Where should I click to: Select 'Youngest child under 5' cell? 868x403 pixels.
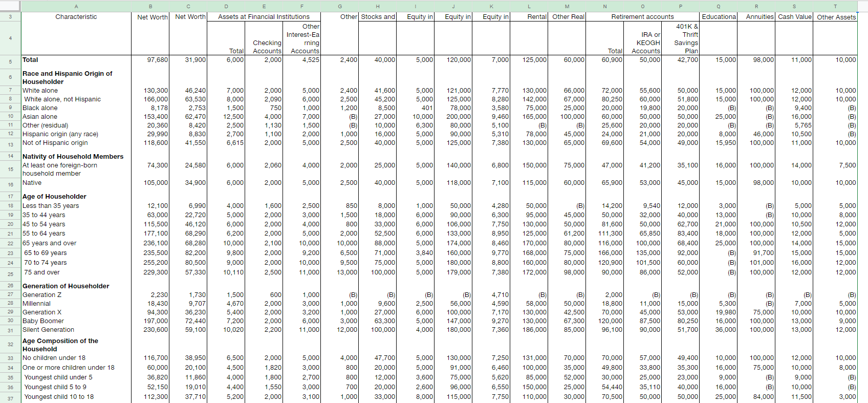[76, 377]
